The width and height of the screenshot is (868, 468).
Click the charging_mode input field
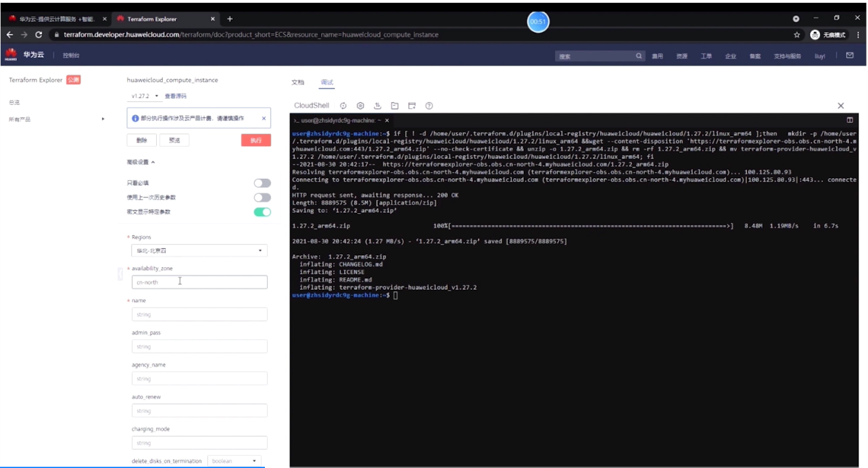pyautogui.click(x=199, y=443)
